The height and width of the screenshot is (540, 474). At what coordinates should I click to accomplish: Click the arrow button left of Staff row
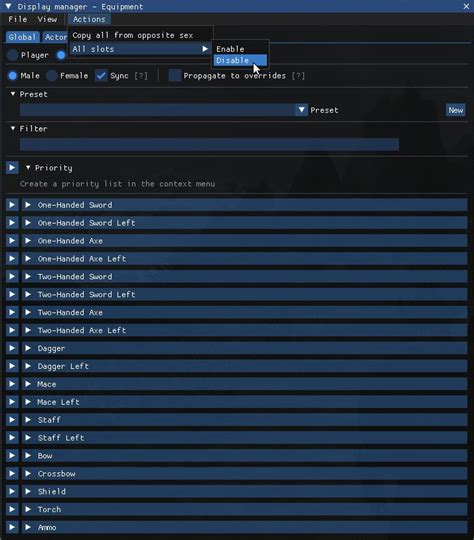tap(12, 420)
